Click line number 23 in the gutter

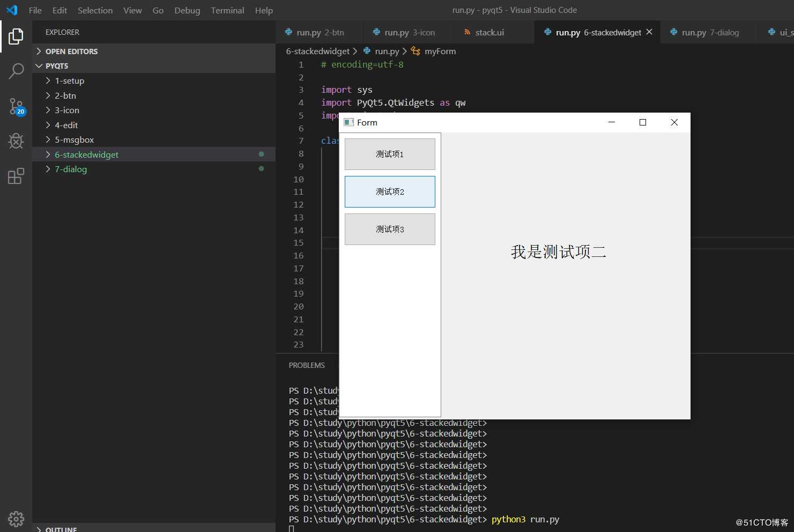coord(299,344)
